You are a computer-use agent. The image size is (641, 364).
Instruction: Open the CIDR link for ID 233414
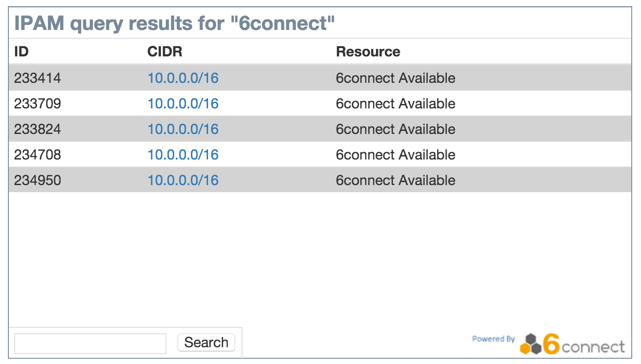(x=183, y=78)
